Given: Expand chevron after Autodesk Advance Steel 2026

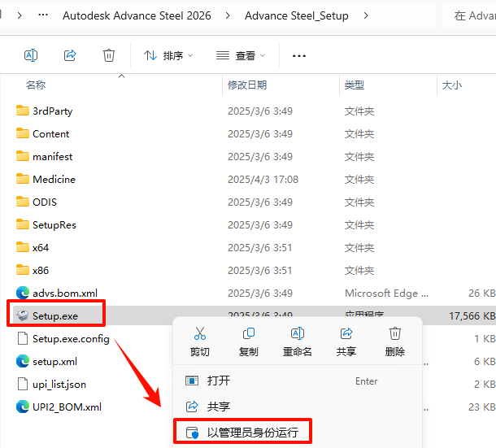Looking at the screenshot, I should (228, 15).
